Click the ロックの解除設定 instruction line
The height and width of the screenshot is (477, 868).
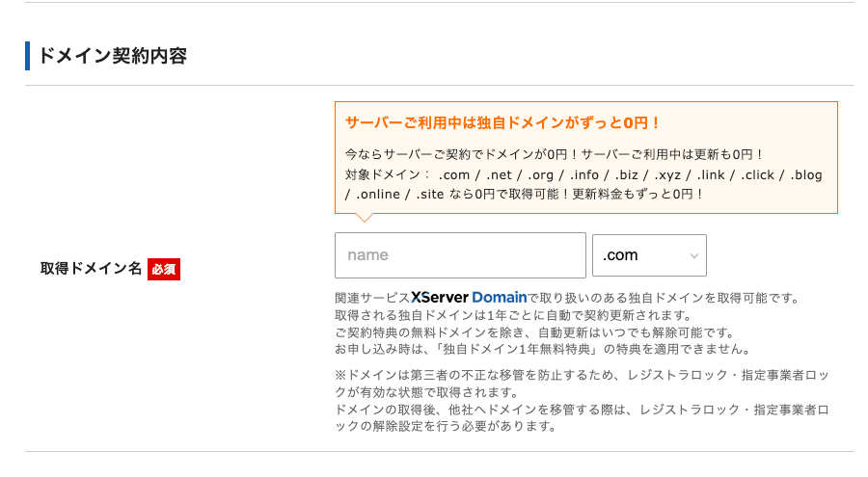(445, 426)
